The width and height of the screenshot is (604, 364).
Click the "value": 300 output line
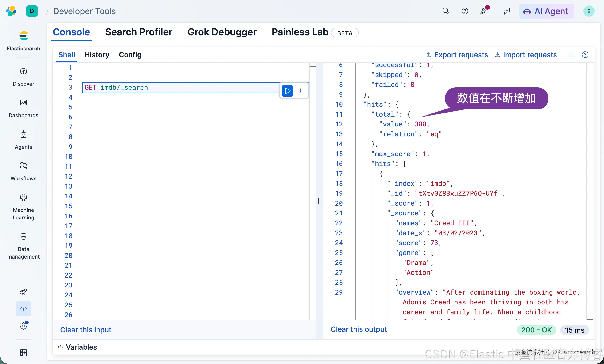[x=404, y=124]
